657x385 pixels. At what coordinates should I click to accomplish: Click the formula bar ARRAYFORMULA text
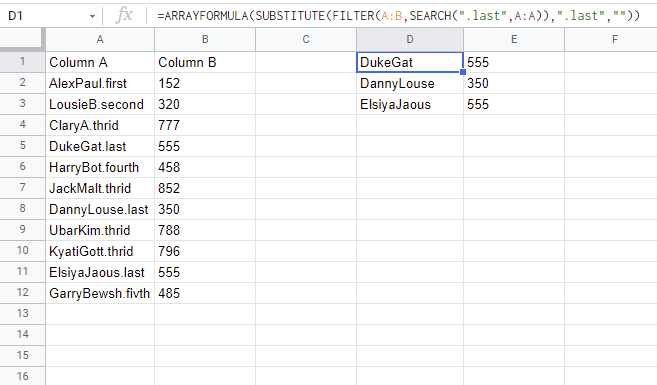tap(398, 16)
